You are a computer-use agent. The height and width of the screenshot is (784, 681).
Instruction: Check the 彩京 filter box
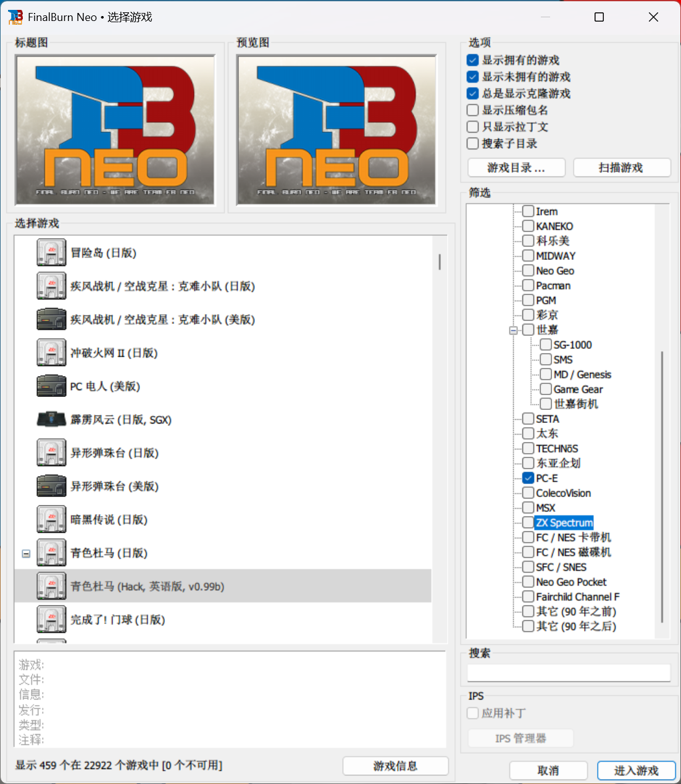528,315
